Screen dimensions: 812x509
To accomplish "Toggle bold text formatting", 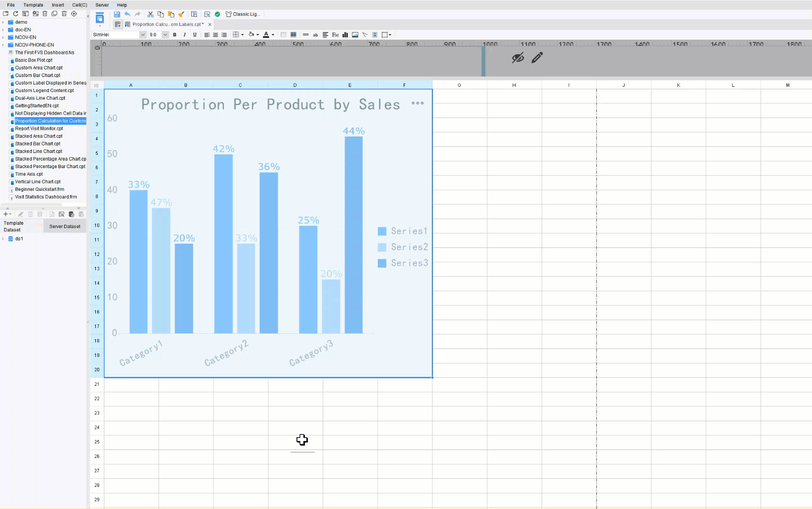I will click(x=175, y=34).
